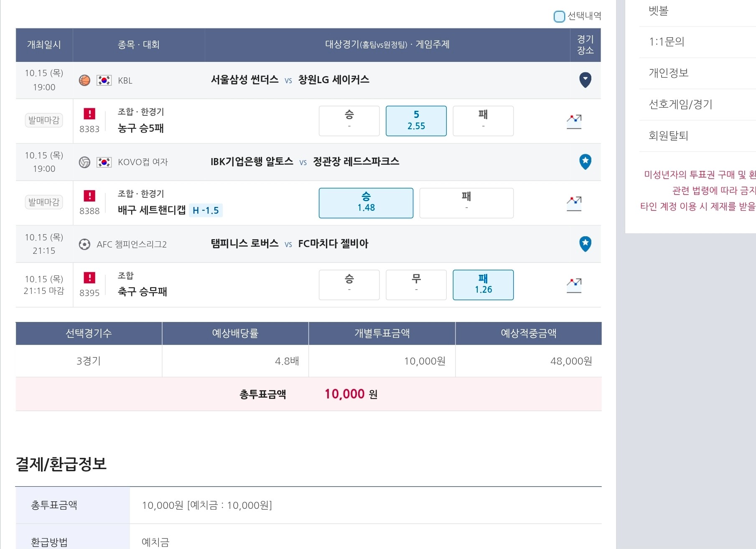
Task: Select 무 option for 축구 승무패
Action: click(x=416, y=285)
